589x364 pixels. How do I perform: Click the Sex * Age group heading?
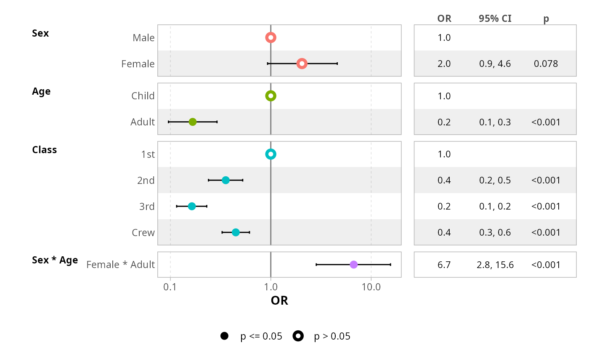coord(55,260)
